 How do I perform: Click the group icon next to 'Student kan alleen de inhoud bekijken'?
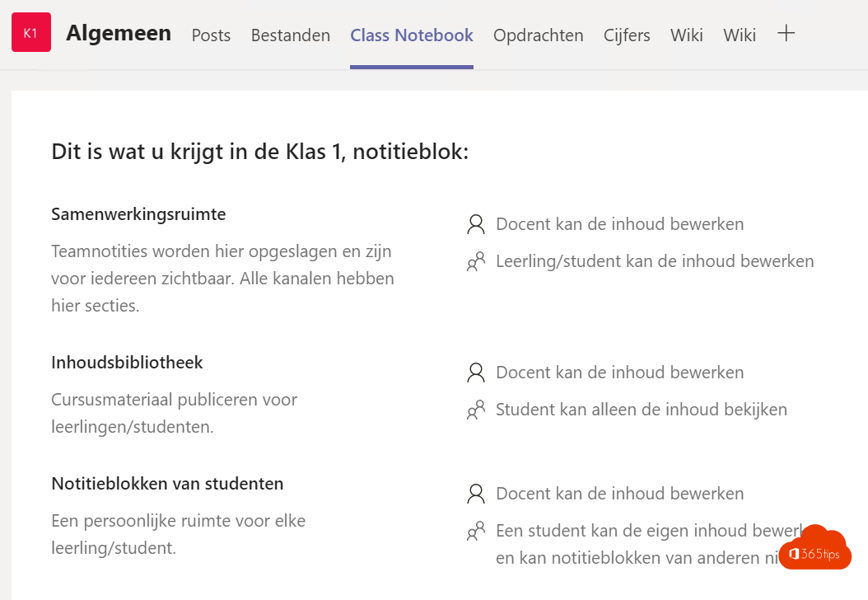click(476, 409)
